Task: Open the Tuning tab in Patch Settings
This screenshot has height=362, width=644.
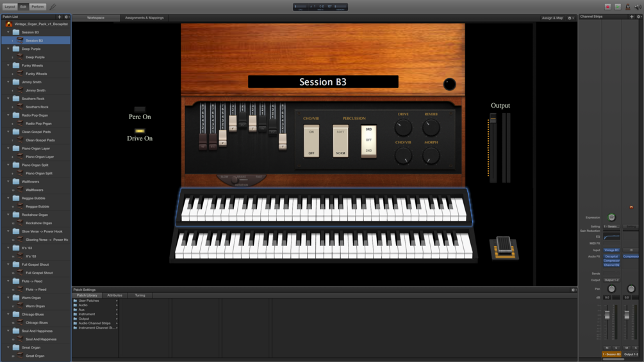Action: tap(140, 295)
